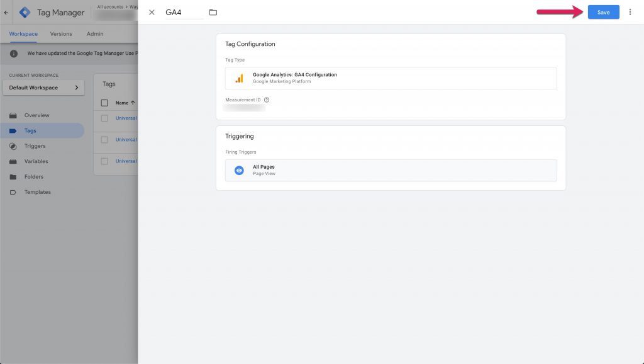Toggle the select-all tags checkbox

coord(104,103)
